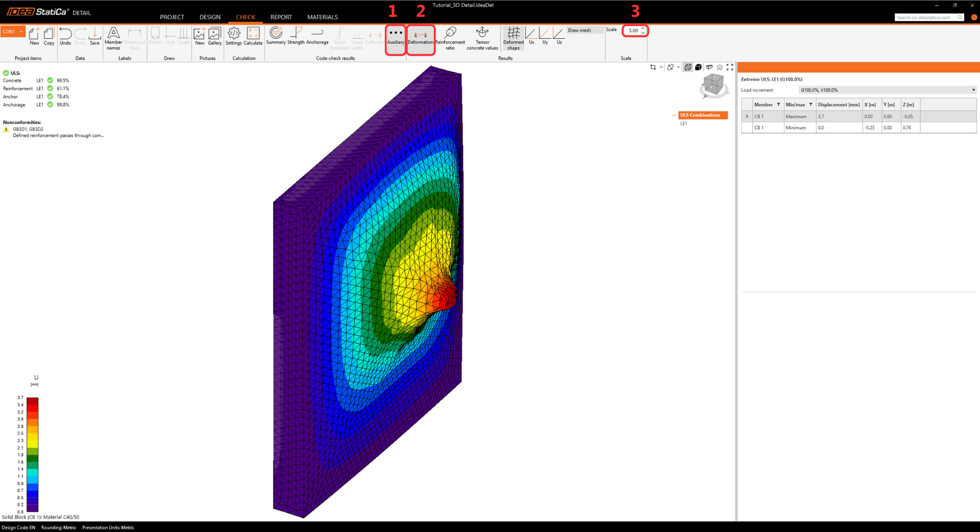Image resolution: width=980 pixels, height=532 pixels.
Task: Select the LE1 load combination
Action: pyautogui.click(x=683, y=124)
